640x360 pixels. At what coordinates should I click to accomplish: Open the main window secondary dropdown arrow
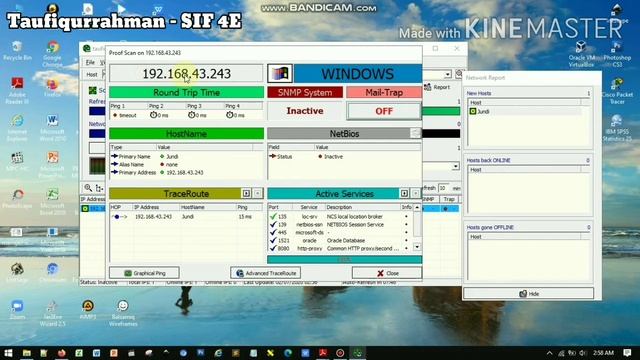point(456,167)
